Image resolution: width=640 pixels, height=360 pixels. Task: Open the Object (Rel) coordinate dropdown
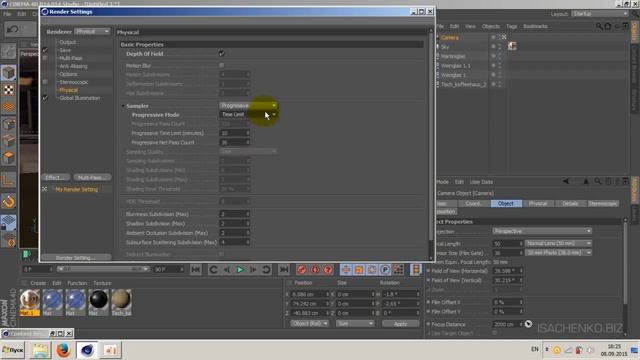coord(309,323)
